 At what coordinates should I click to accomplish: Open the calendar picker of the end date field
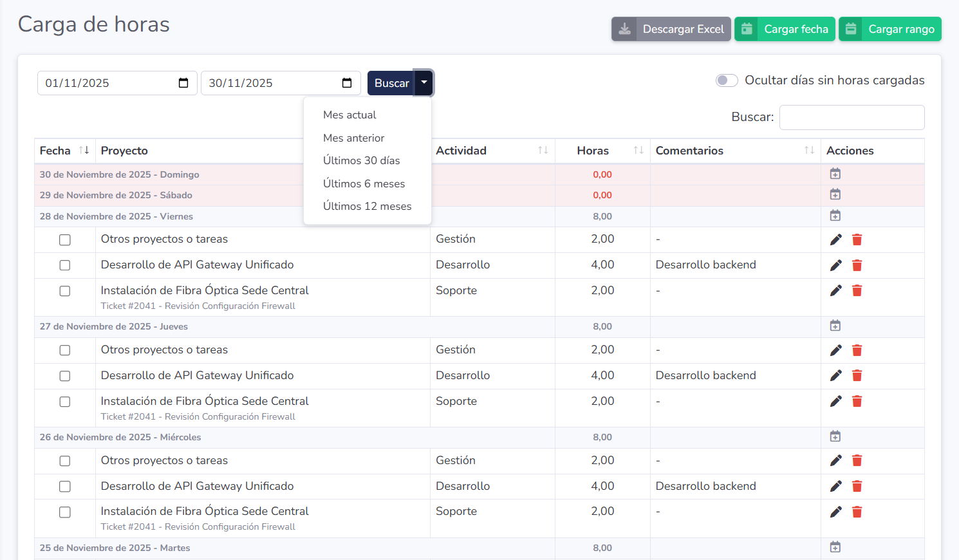346,82
